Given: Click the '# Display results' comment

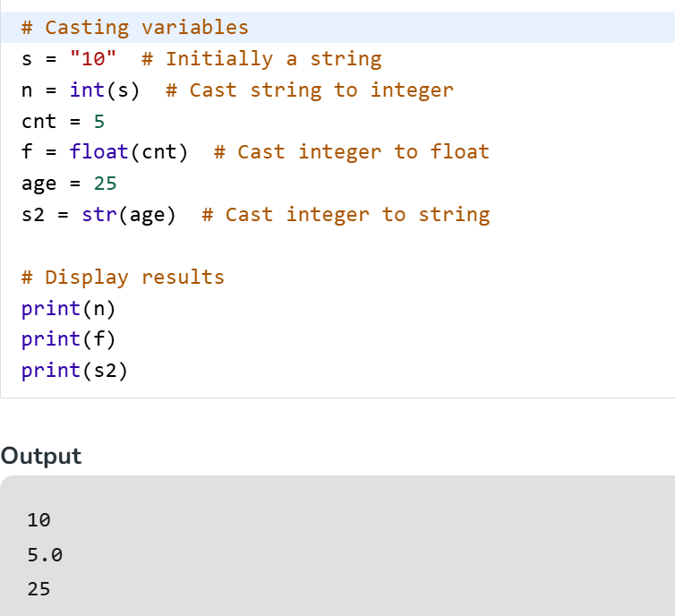Looking at the screenshot, I should pos(123,278).
